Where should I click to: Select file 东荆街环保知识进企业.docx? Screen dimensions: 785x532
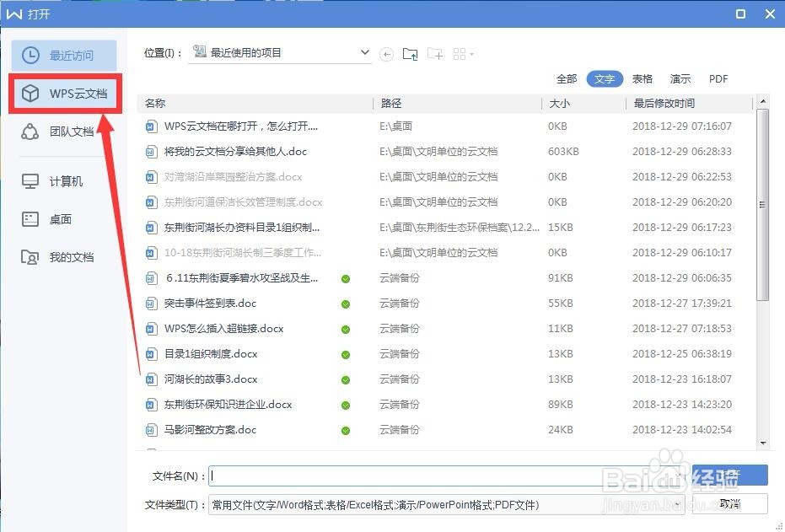[x=228, y=405]
